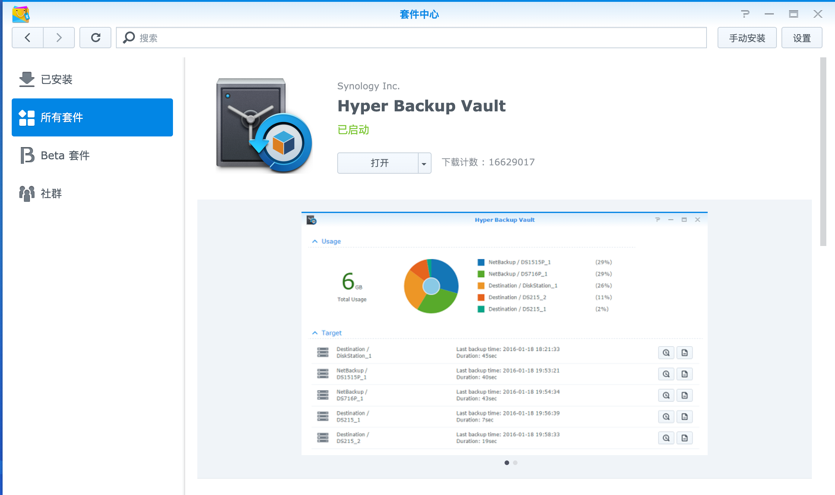Select 所有套件 in the sidebar
Image resolution: width=835 pixels, height=495 pixels.
(92, 117)
